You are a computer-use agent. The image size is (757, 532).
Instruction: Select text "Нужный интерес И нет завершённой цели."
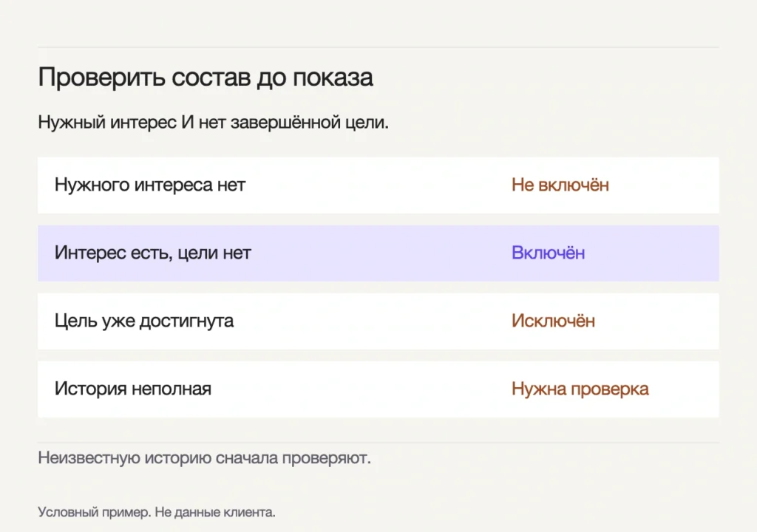213,123
